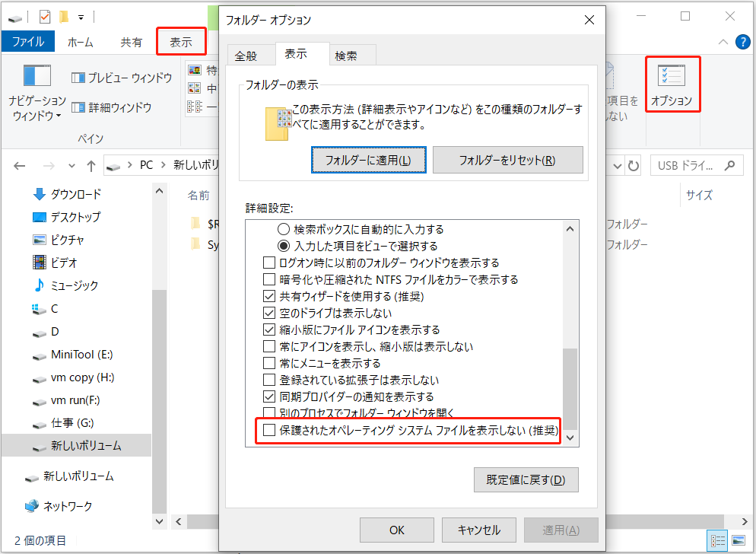The image size is (756, 554).
Task: Open the quick access toolbar dropdown arrow
Action: 81,18
